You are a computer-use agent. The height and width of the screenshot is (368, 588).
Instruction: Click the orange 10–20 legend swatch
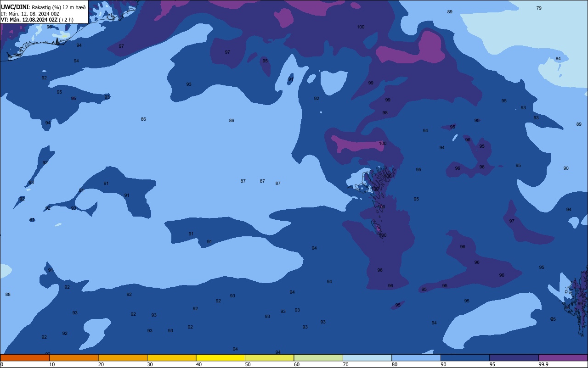coord(73,357)
